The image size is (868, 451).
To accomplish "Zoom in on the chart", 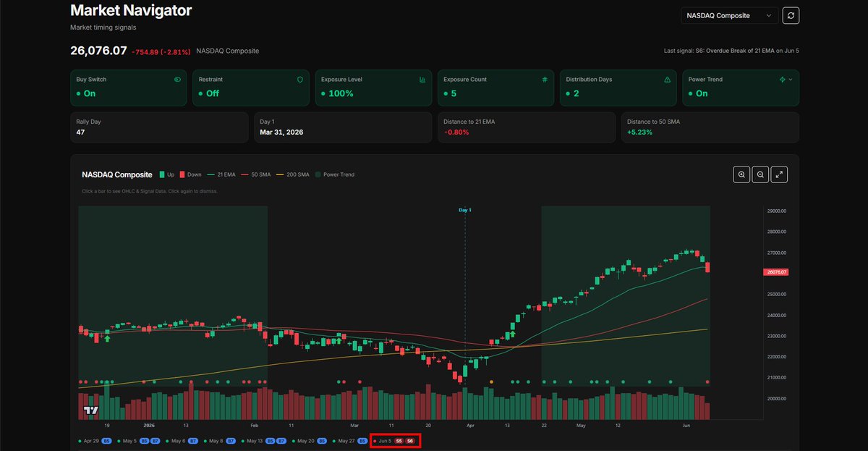I will (741, 174).
